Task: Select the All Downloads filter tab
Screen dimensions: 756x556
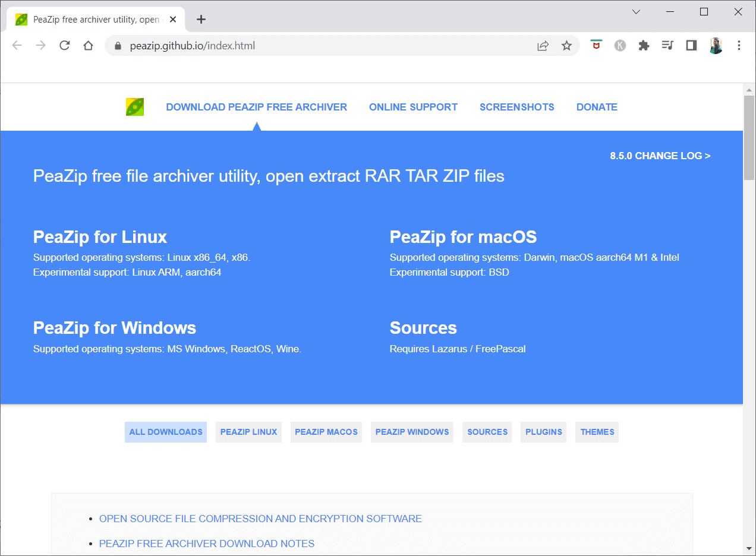Action: tap(166, 432)
